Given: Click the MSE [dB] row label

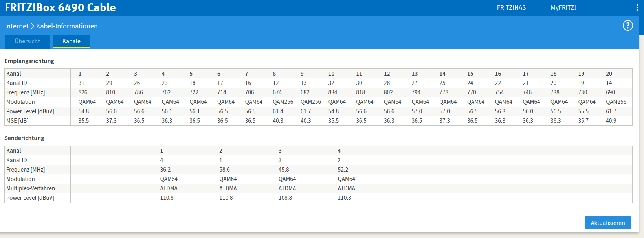Looking at the screenshot, I should (17, 121).
